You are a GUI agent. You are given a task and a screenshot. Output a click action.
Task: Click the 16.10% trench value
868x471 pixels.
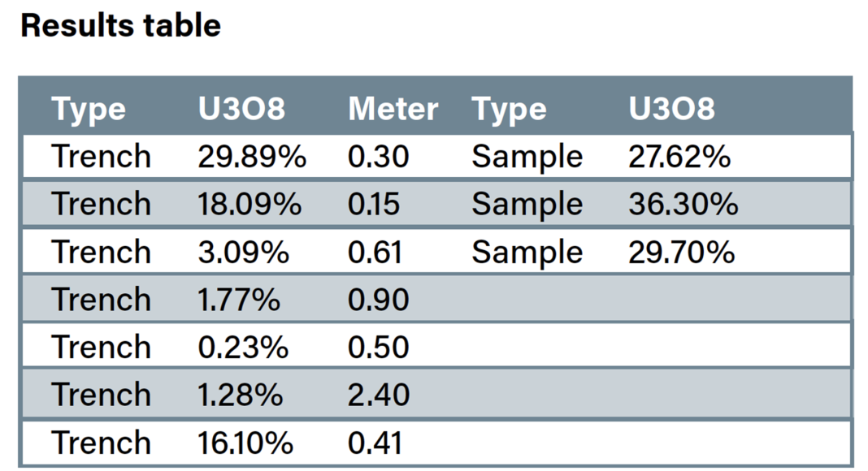[245, 443]
